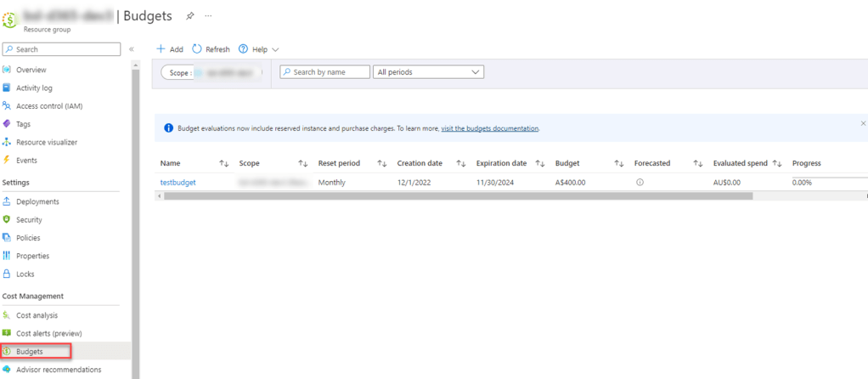This screenshot has height=379, width=868.
Task: Open Cost alerts (preview) page
Action: (x=48, y=333)
